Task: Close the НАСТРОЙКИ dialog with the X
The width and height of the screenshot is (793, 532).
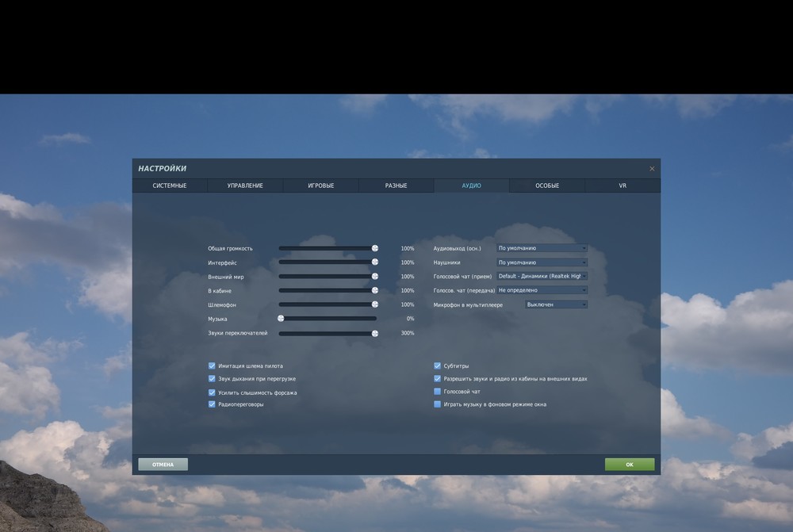Action: click(652, 169)
